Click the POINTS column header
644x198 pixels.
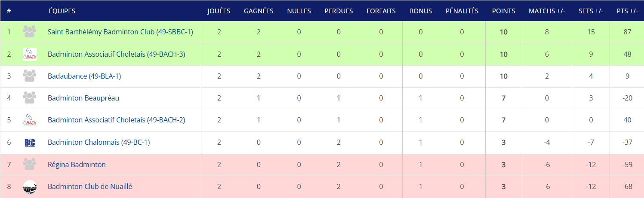tap(504, 11)
